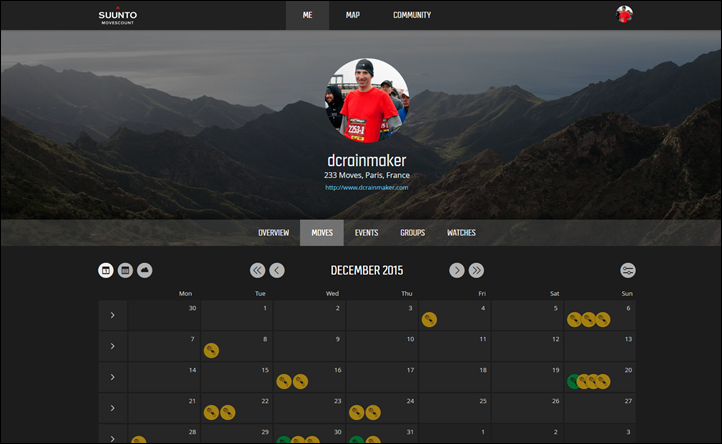Switch to the Groups tab

413,233
